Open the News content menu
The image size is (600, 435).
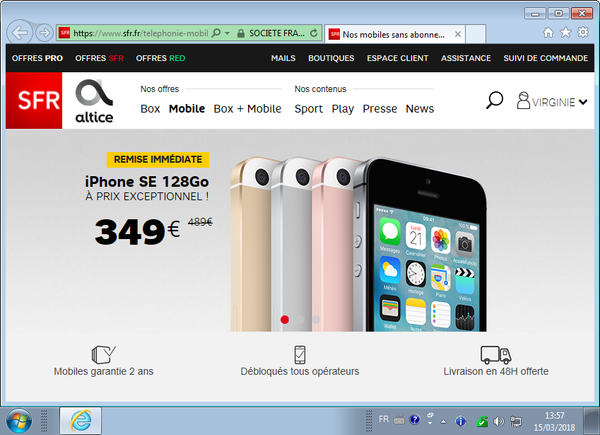click(x=420, y=109)
